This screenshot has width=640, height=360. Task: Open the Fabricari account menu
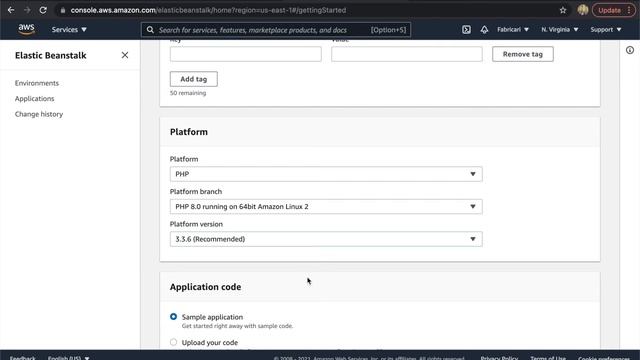click(x=513, y=29)
